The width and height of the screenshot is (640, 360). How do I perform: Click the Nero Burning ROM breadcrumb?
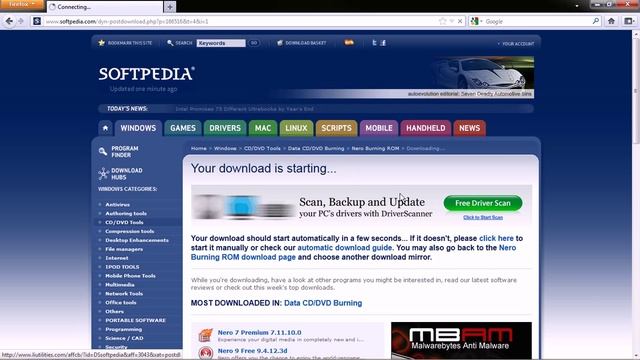tap(375, 149)
